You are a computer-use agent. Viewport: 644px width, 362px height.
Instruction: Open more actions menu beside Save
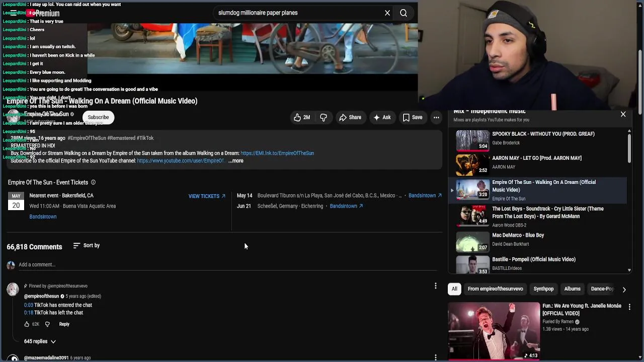coord(436,117)
